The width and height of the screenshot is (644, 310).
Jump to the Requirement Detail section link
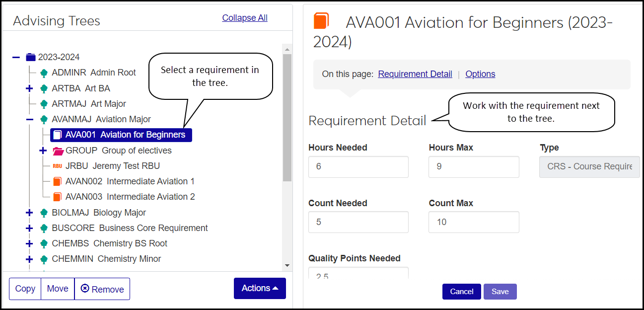tap(415, 74)
